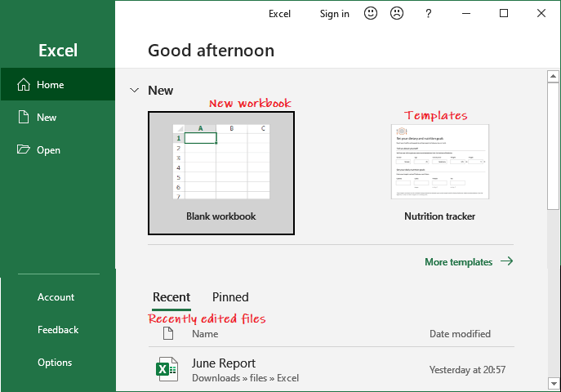Open Excel Options
The width and height of the screenshot is (561, 392).
point(55,363)
